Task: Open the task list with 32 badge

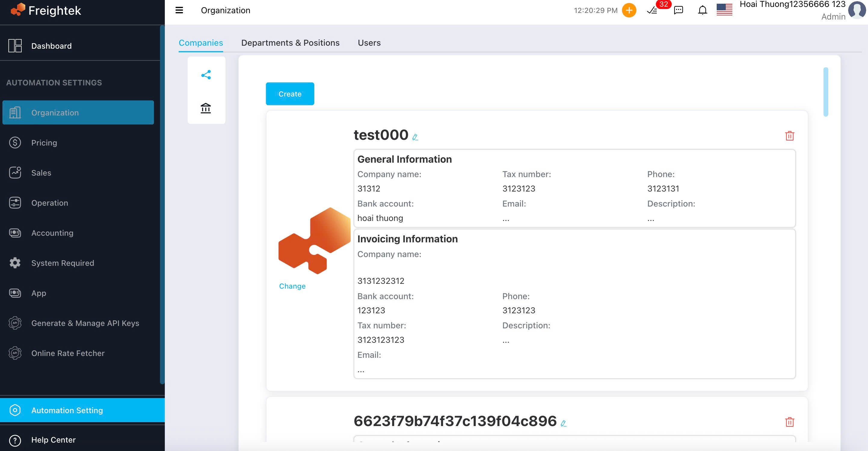Action: (x=652, y=10)
